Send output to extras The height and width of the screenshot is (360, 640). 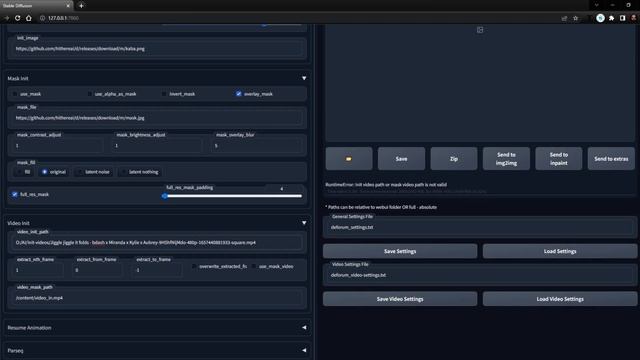pyautogui.click(x=611, y=159)
